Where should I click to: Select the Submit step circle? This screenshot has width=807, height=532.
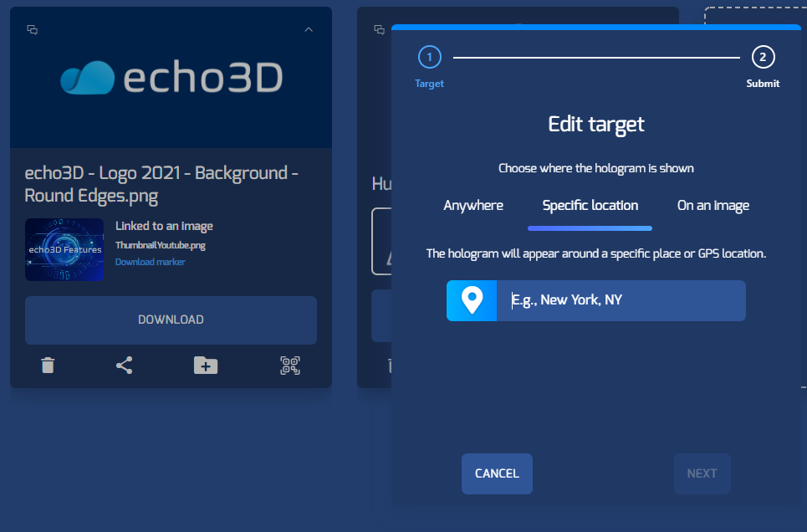click(x=763, y=58)
